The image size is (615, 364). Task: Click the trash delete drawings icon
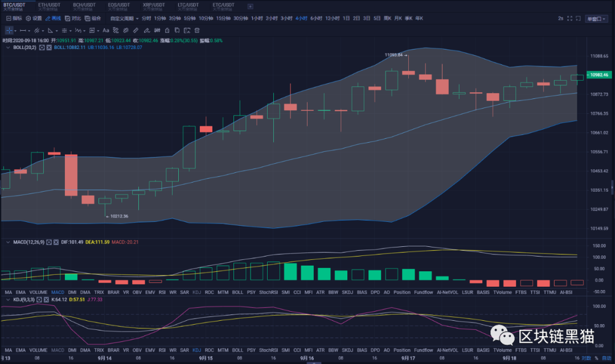tap(197, 31)
